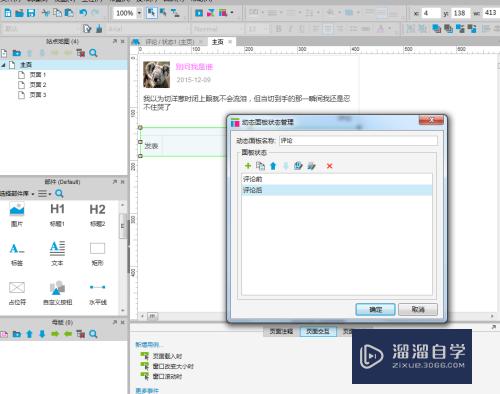The image size is (500, 394).
Task: Select the H2 标题2 widget
Action: pyautogui.click(x=97, y=215)
